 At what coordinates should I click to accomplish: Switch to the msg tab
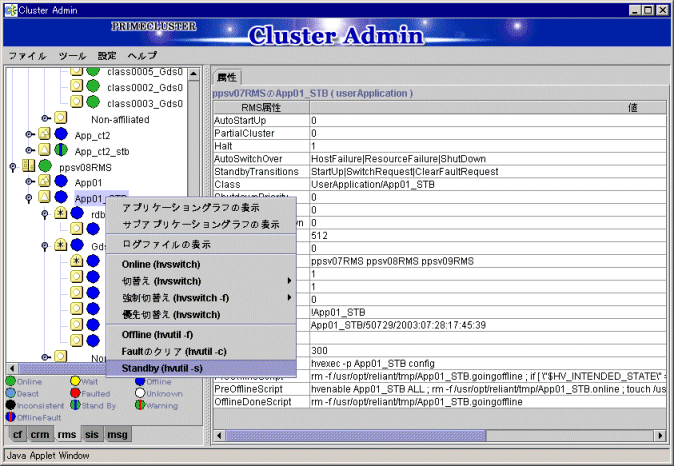tap(117, 435)
